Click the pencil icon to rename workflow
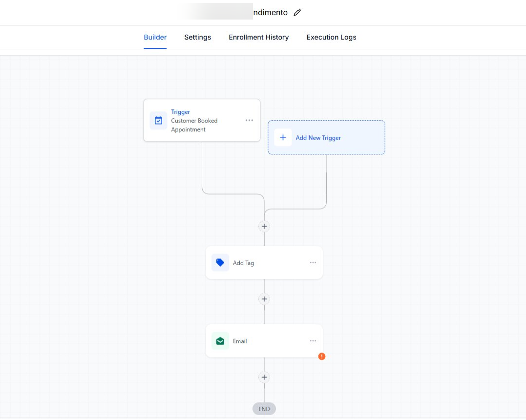Screen dimensions: 526x420 [297, 13]
